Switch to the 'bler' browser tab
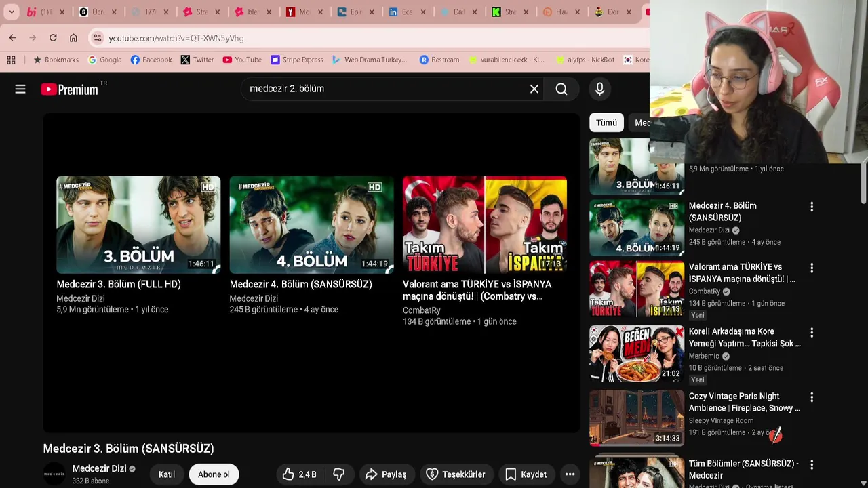The width and height of the screenshot is (868, 488). tap(252, 12)
